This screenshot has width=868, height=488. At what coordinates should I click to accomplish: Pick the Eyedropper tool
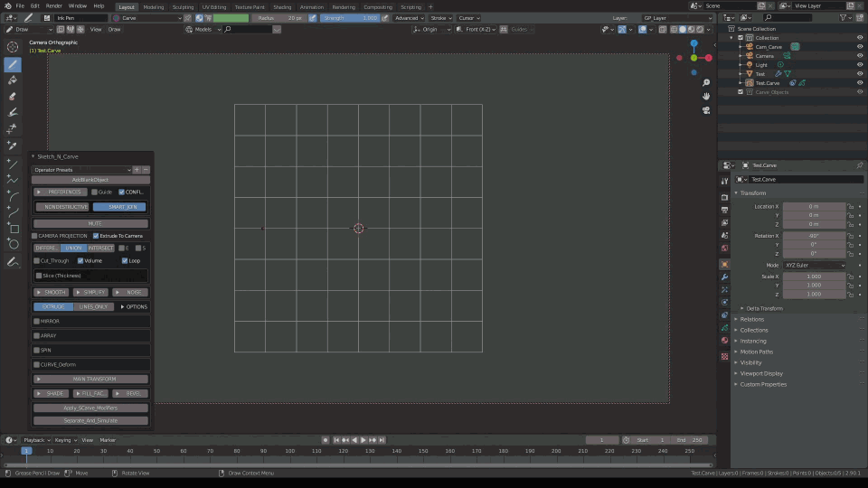tap(13, 145)
